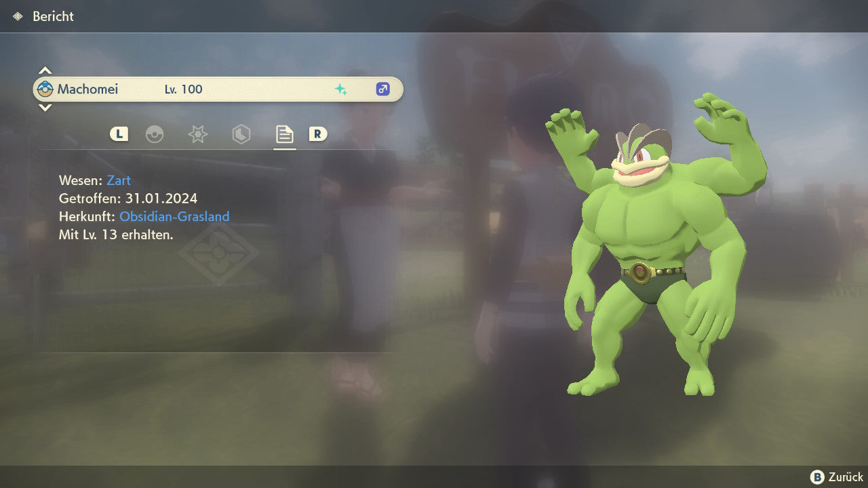Click the shiny sparkle icon
The height and width of the screenshot is (488, 868).
tap(340, 89)
